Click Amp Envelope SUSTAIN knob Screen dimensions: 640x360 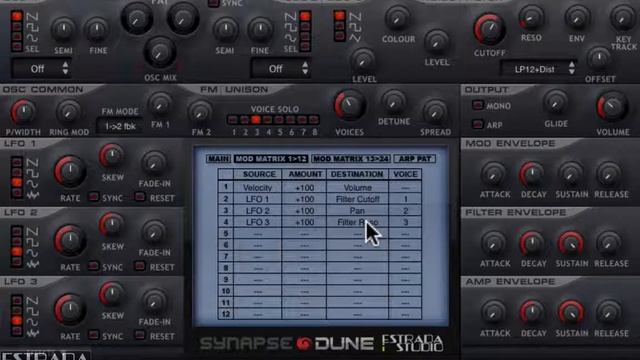point(571,313)
